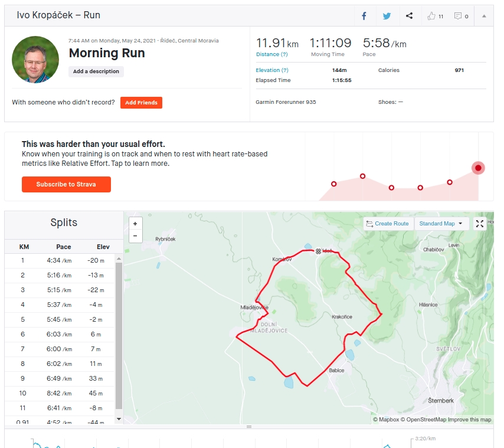Screen dimensions: 504x448
Task: Share the run on Twitter
Action: click(387, 16)
